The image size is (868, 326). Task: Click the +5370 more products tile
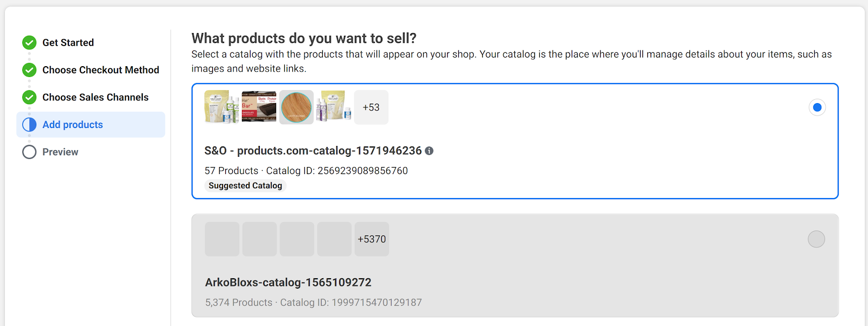coord(372,239)
